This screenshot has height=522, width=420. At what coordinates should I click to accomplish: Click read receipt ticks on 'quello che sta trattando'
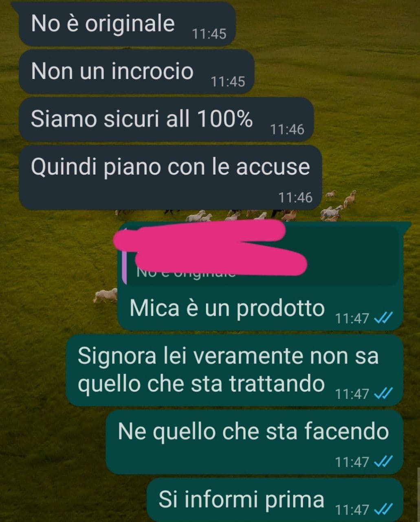tap(383, 394)
